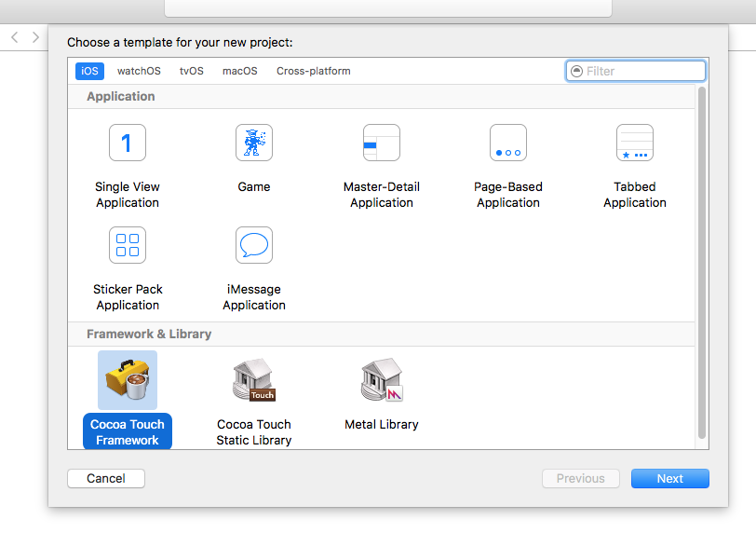Click the 'Cocoa Touch Framework' highlighted label

128,431
